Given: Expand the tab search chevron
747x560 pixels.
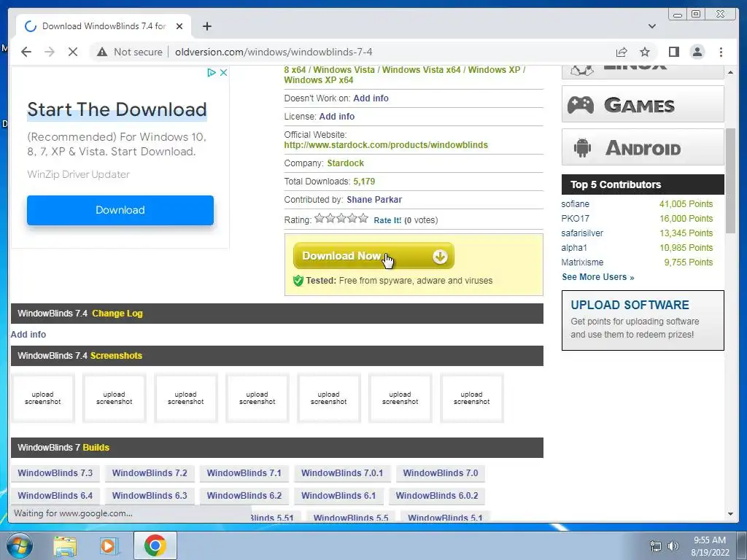Looking at the screenshot, I should pyautogui.click(x=652, y=26).
